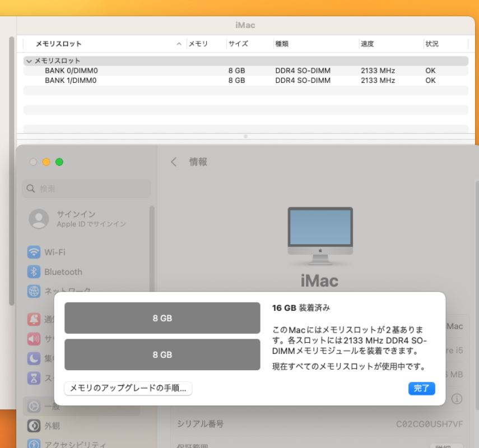Collapse the メモリスロット tree group
Screen dimensions: 479x448
[x=29, y=61]
